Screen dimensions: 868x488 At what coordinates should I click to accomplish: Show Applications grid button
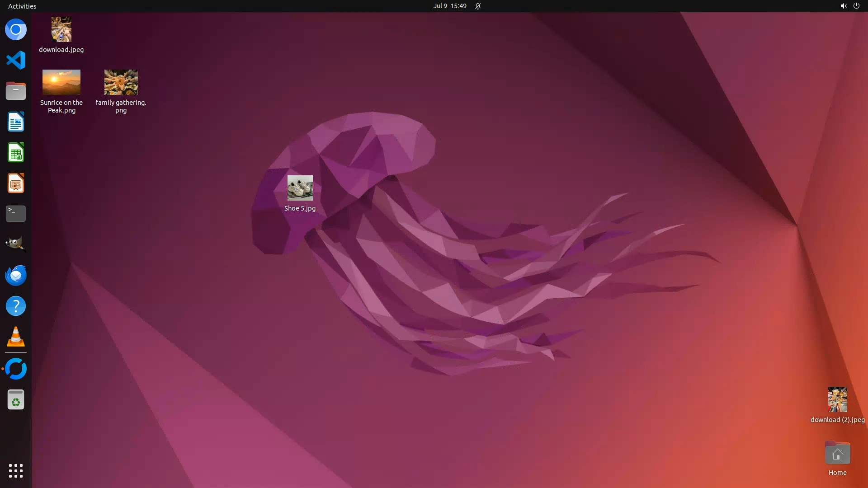coord(16,471)
